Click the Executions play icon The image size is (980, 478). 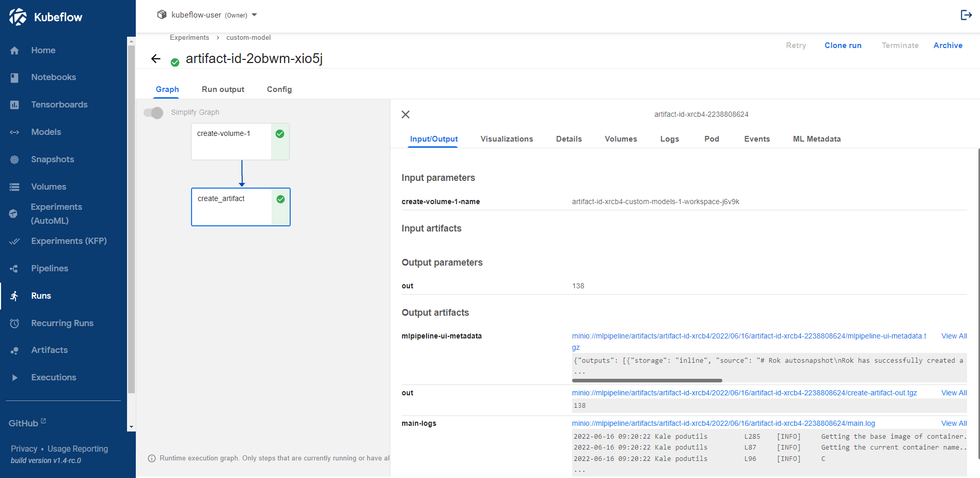pyautogui.click(x=14, y=378)
